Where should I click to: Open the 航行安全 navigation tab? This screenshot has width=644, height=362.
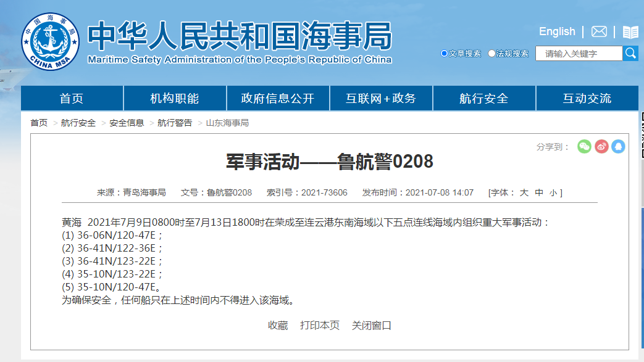484,99
